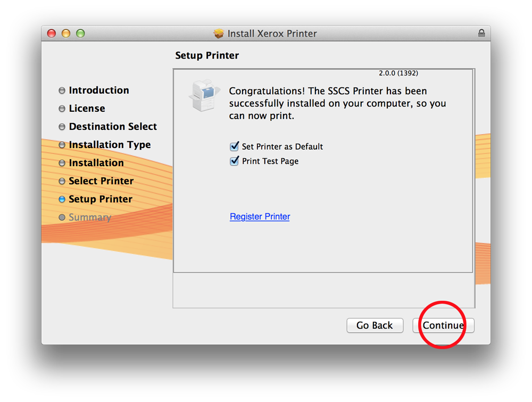
Task: Click the active Setup Printer step
Action: [100, 199]
